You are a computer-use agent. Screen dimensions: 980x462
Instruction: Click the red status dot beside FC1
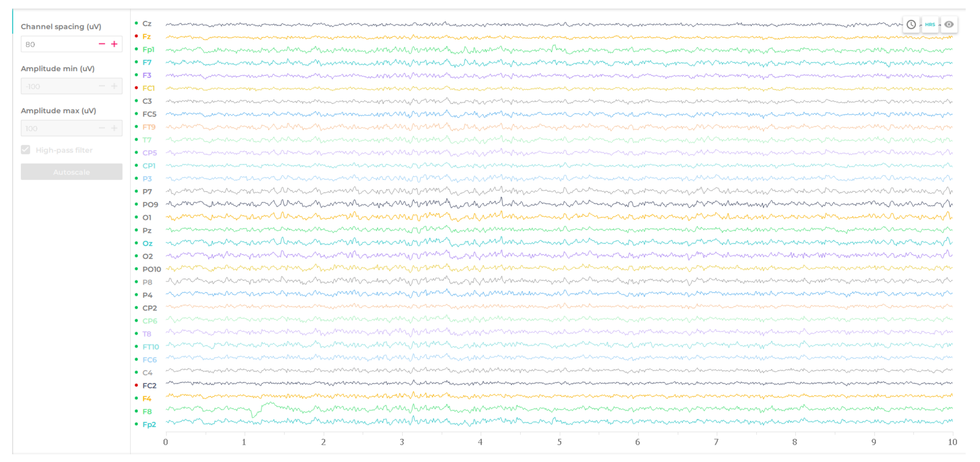click(136, 88)
